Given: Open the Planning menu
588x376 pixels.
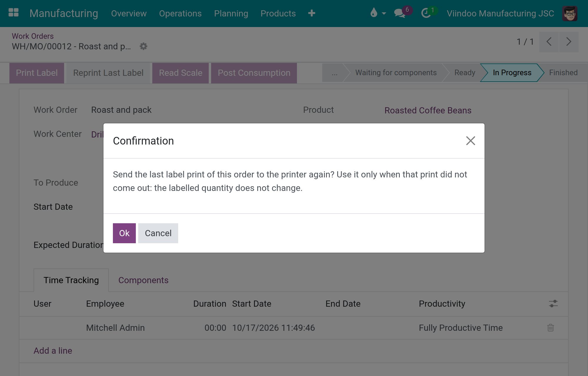Looking at the screenshot, I should click(x=231, y=14).
